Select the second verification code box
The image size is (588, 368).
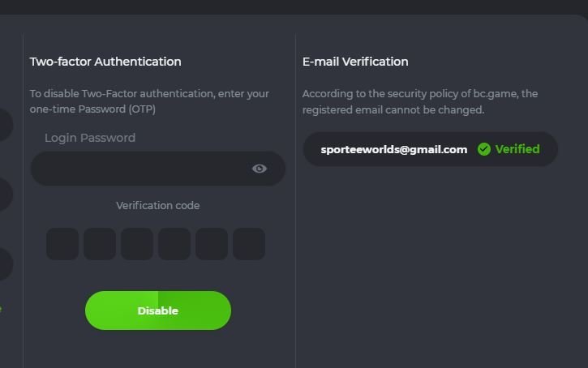click(x=100, y=244)
